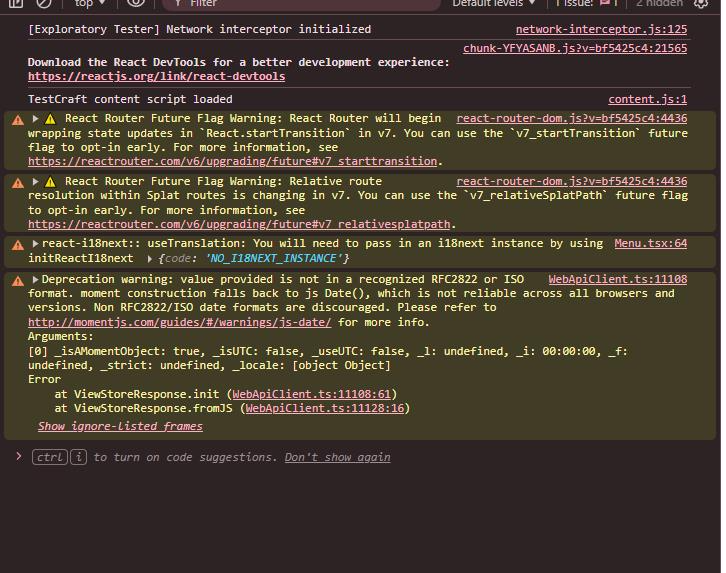Expand the NO_I18NEXT_INSTANCE code object
The image size is (726, 573).
150,259
